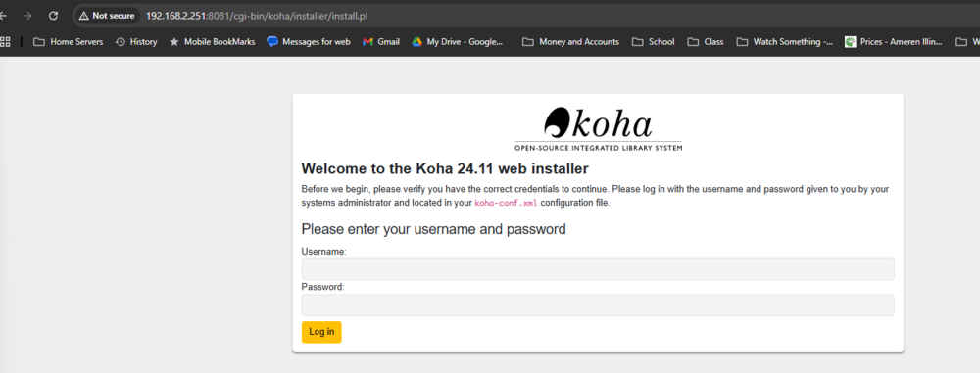Open the Class bookmark folder
Viewport: 980px width, 373px height.
tap(706, 42)
